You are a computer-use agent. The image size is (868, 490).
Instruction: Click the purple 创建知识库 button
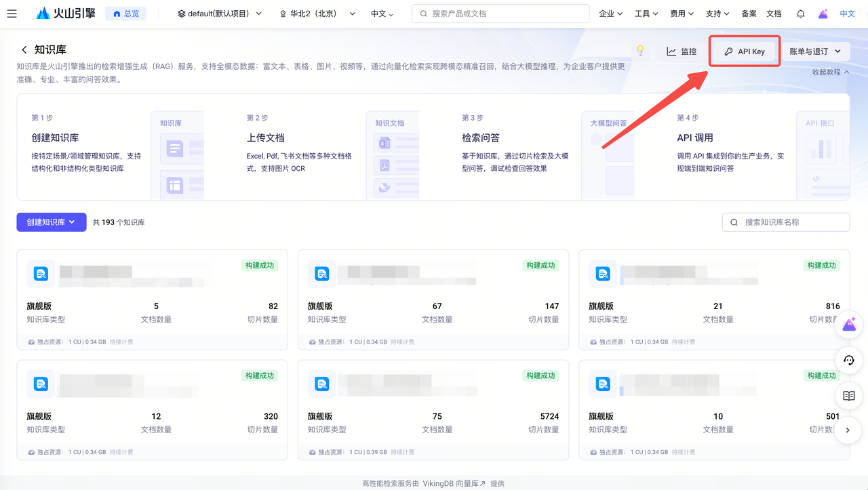[52, 222]
